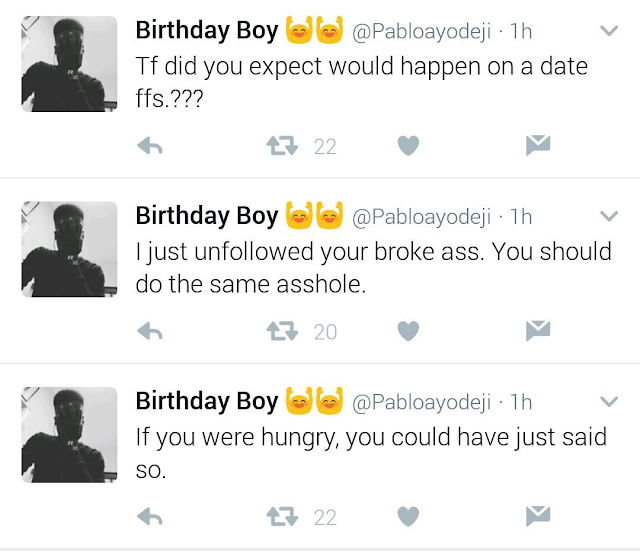Image resolution: width=640 pixels, height=551 pixels.
Task: Open the avatar beside the 'hungry' tweet
Action: pyautogui.click(x=69, y=435)
